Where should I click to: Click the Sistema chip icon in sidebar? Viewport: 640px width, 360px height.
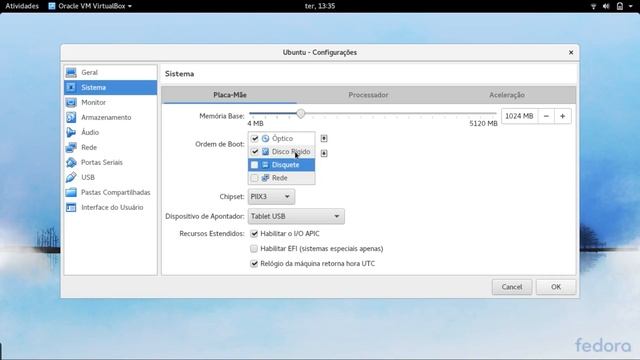[x=71, y=87]
